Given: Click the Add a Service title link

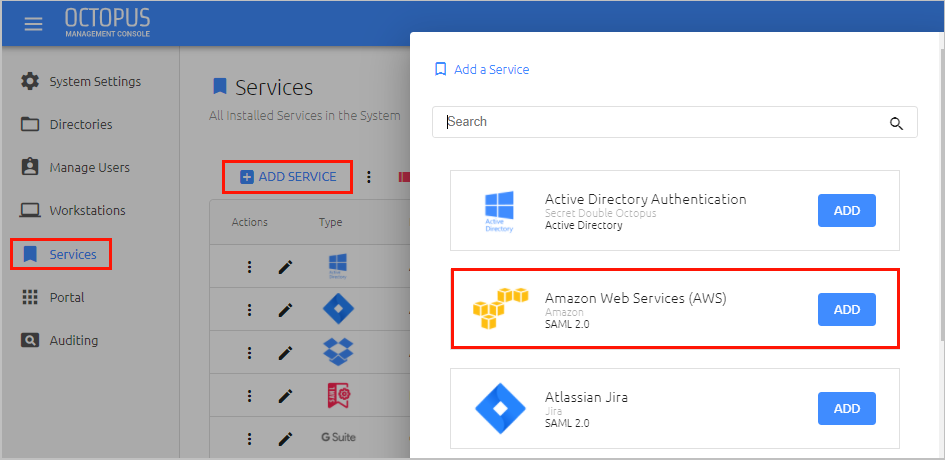Looking at the screenshot, I should 491,69.
